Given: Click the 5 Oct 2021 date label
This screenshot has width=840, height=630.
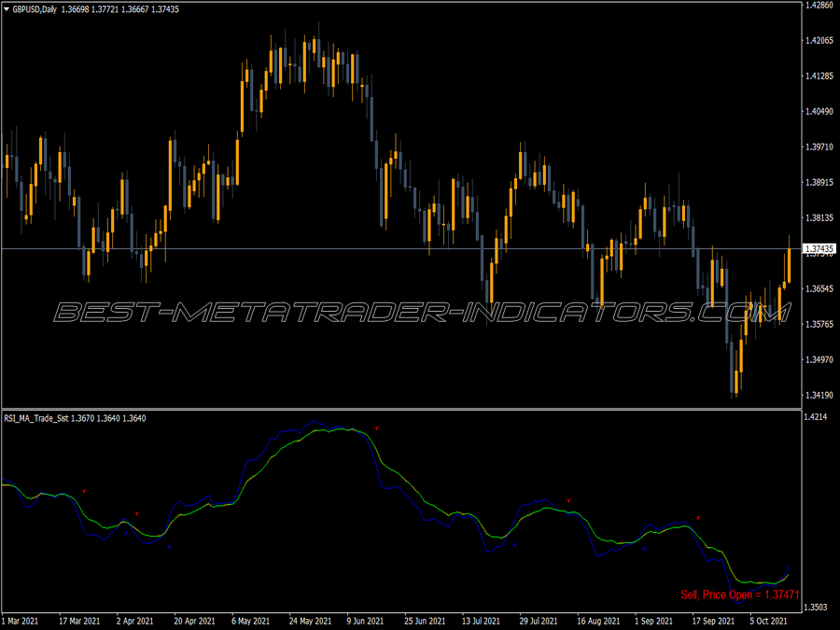Looking at the screenshot, I should click(769, 622).
